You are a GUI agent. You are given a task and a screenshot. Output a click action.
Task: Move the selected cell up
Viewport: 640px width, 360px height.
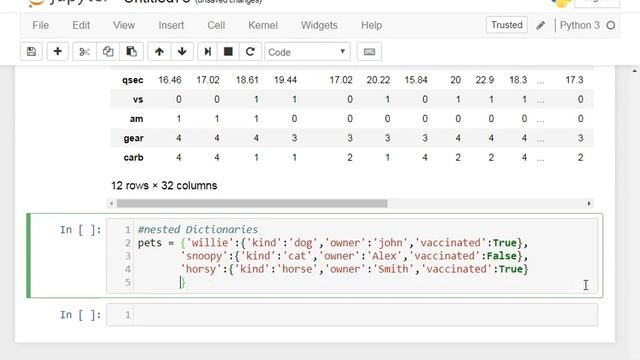(x=159, y=52)
